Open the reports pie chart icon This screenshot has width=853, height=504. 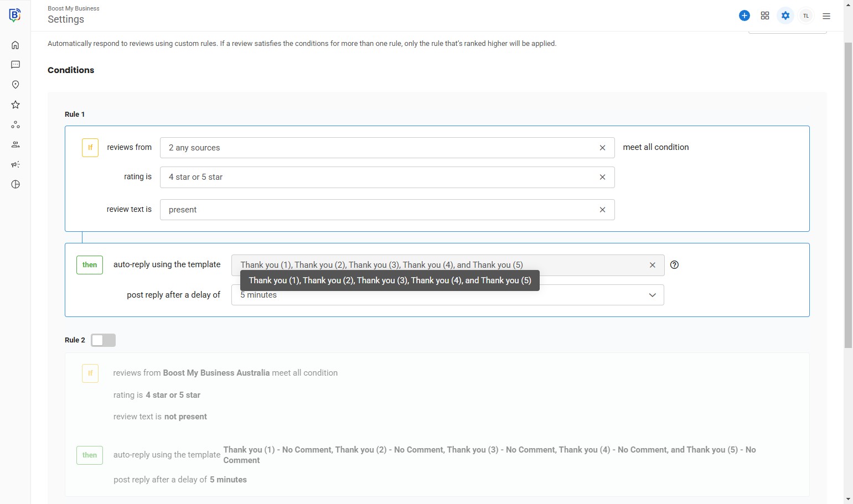pos(15,184)
